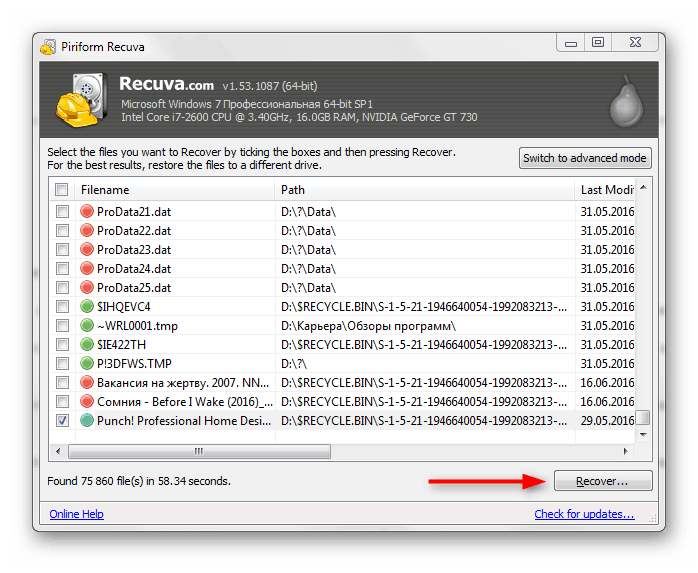Tick the checkbox for ProData25.dat
Screen dimensions: 698x573
(62, 288)
